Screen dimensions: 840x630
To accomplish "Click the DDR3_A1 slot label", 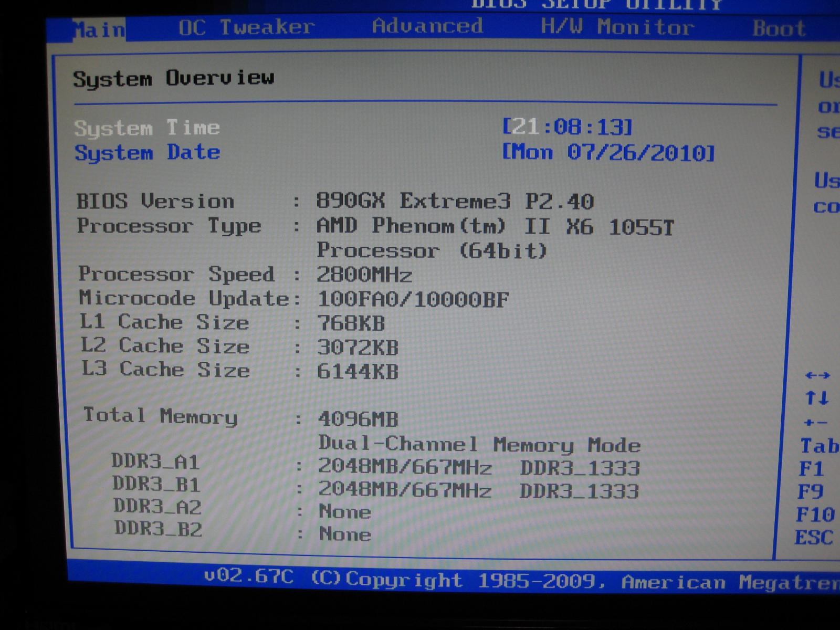I will 156,461.
